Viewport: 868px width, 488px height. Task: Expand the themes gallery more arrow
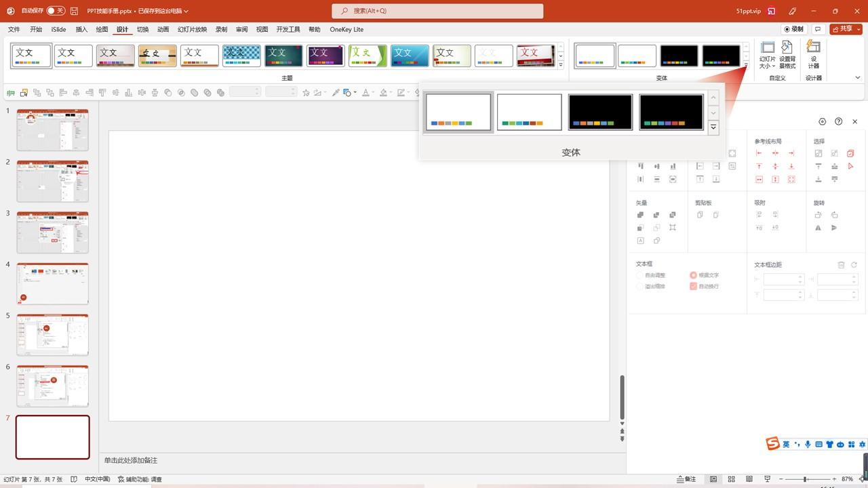(561, 64)
